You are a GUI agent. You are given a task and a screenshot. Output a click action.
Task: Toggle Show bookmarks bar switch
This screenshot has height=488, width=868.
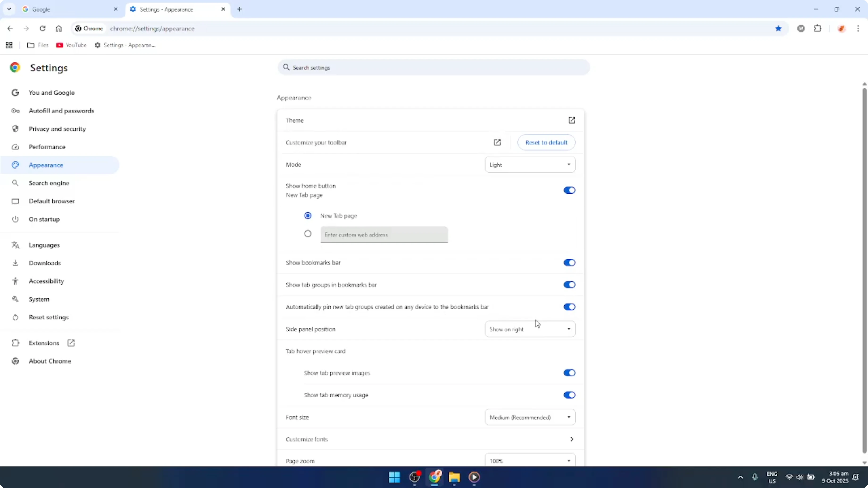tap(569, 263)
